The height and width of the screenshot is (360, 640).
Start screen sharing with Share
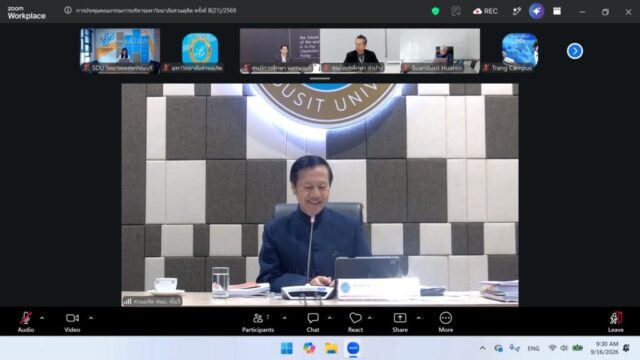click(400, 322)
